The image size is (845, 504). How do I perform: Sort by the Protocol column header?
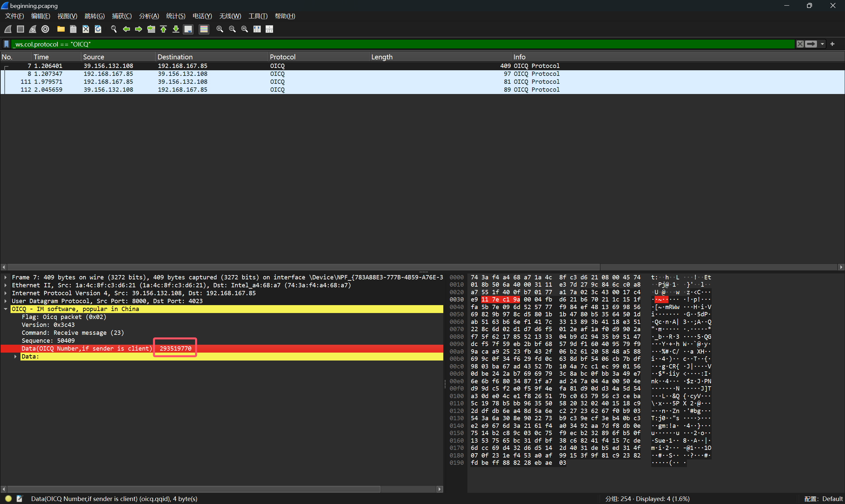tap(319, 57)
